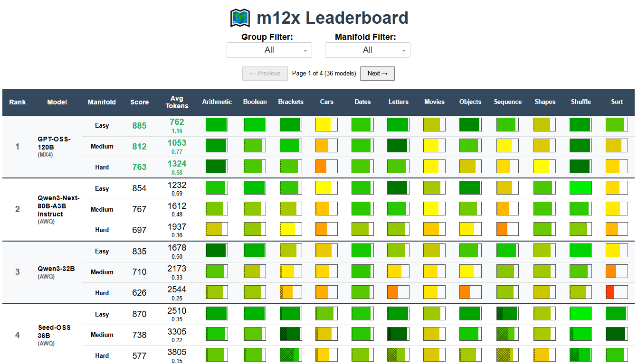638x364 pixels.
Task: Click the orange Sequence cell for Qwen3-Next-80B Hard
Action: [507, 229]
